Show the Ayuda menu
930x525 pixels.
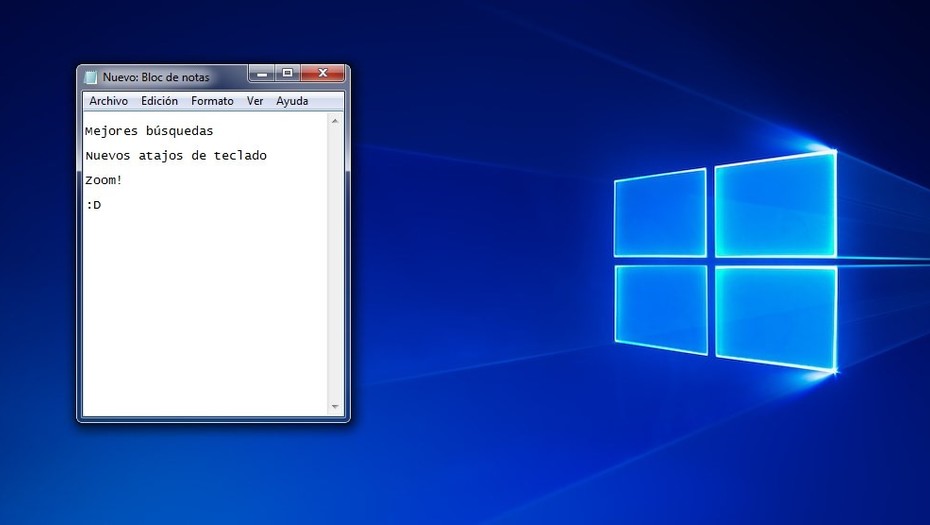coord(292,101)
